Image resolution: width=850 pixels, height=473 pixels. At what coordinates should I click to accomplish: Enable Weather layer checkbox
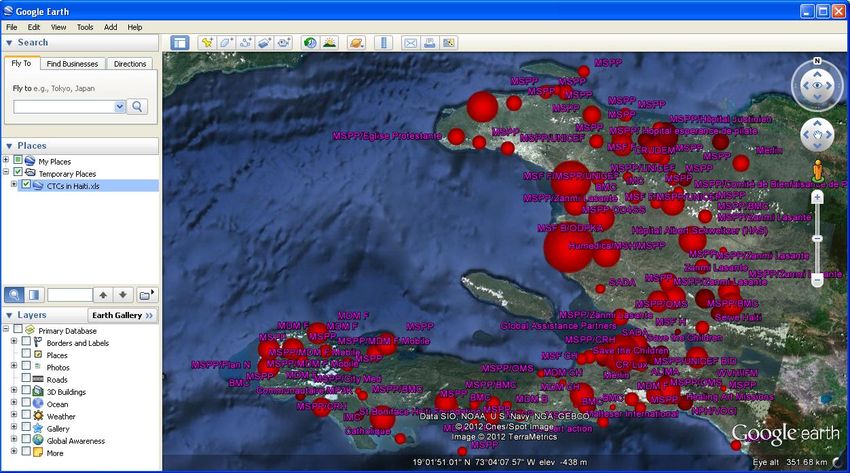click(26, 415)
